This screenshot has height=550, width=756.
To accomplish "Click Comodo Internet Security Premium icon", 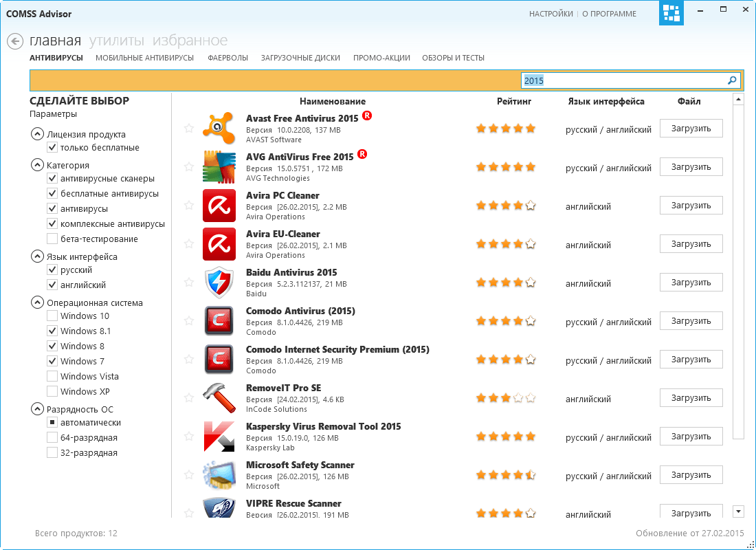I will pyautogui.click(x=219, y=360).
